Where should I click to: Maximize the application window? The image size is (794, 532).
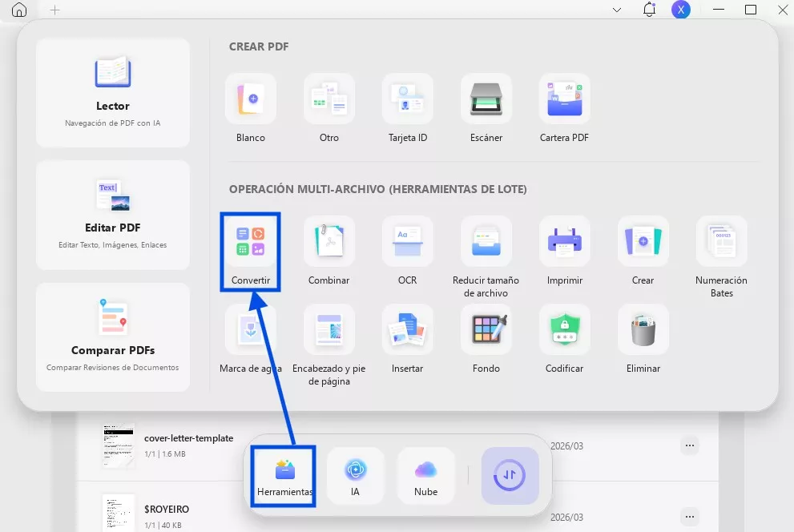point(751,10)
